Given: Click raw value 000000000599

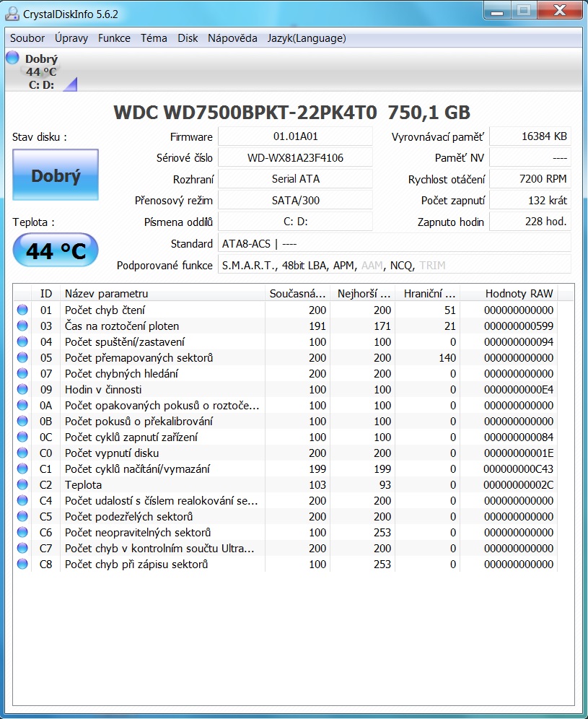Looking at the screenshot, I should (x=518, y=326).
